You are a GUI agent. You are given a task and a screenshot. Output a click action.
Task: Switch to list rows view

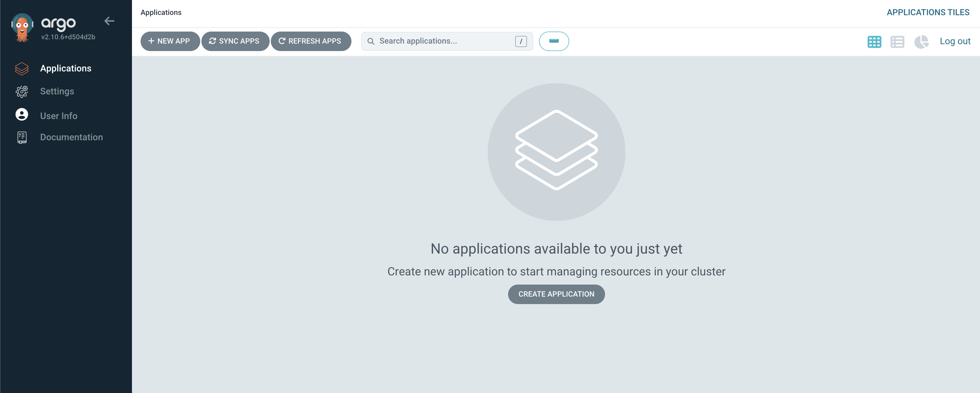coord(897,42)
